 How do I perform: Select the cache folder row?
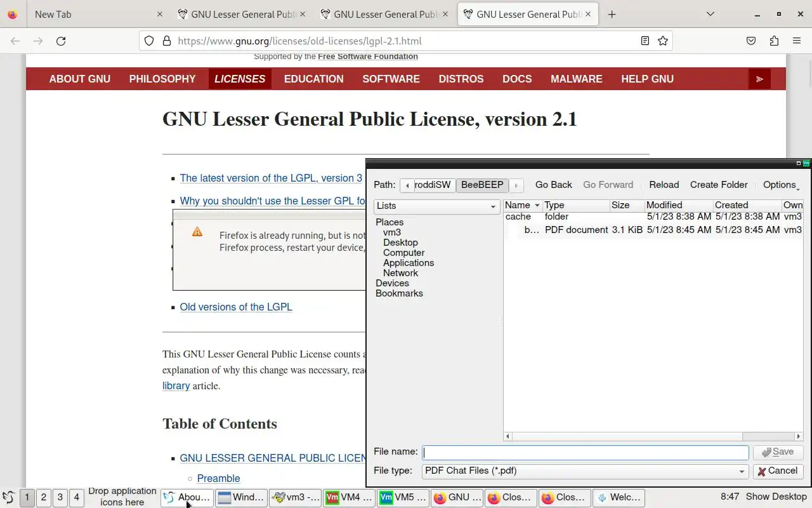[653, 217]
